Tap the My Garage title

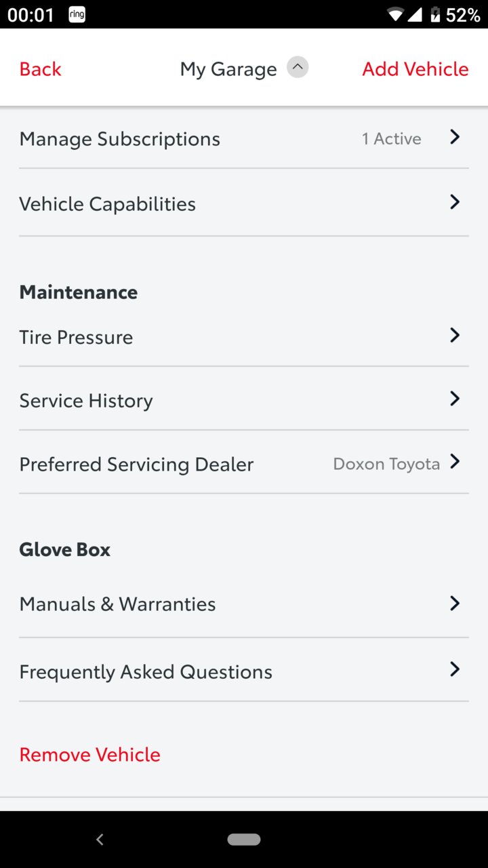click(x=228, y=69)
